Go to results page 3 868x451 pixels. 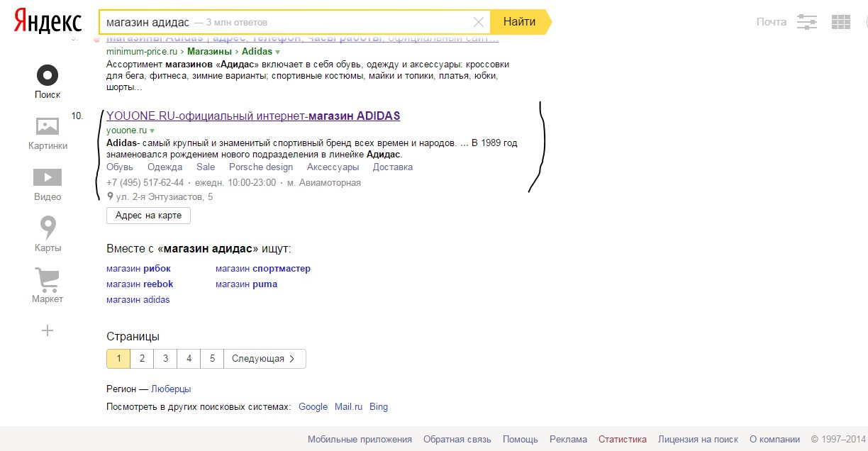[165, 359]
